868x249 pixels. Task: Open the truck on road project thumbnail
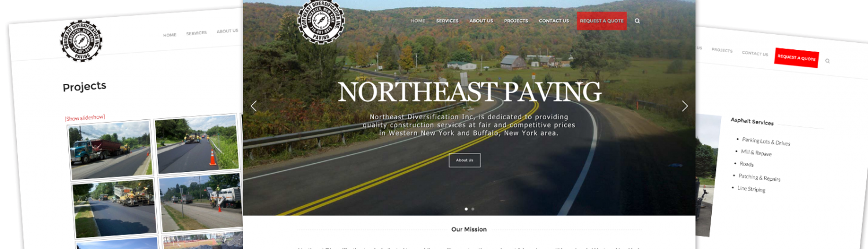[x=109, y=150]
